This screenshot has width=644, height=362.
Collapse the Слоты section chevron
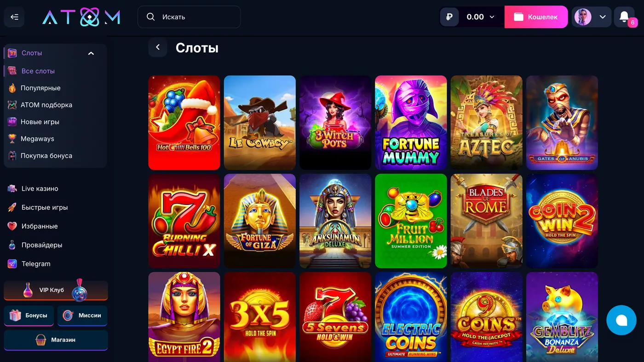click(x=91, y=53)
